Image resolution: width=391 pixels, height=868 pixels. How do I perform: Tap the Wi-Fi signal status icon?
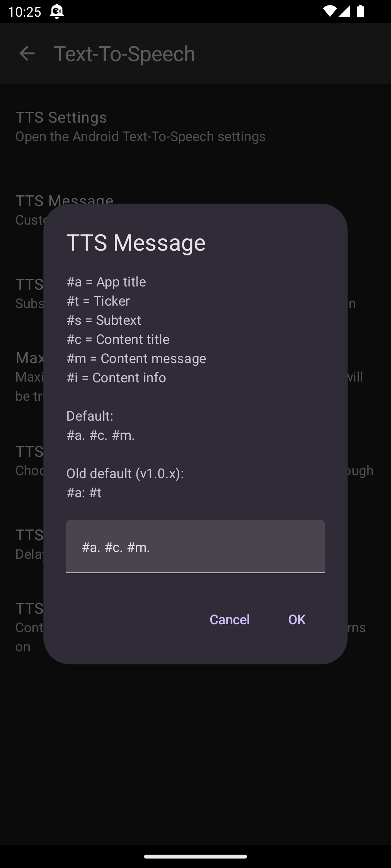(x=329, y=12)
